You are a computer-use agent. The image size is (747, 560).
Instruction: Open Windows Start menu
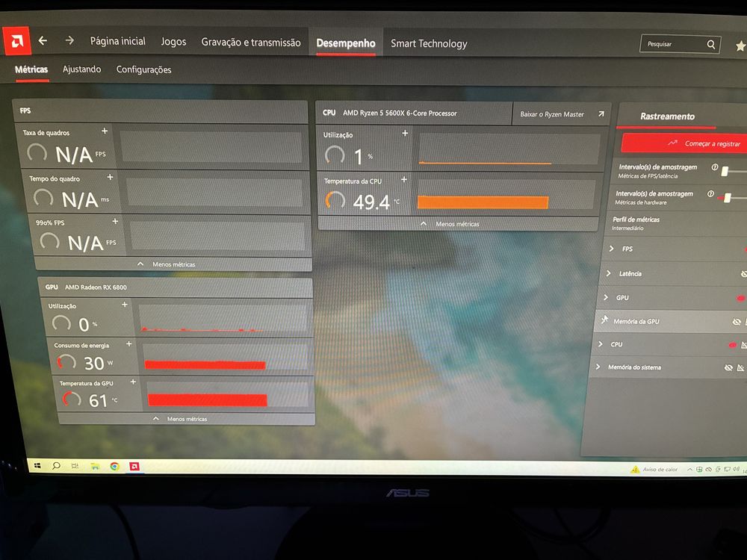(37, 465)
